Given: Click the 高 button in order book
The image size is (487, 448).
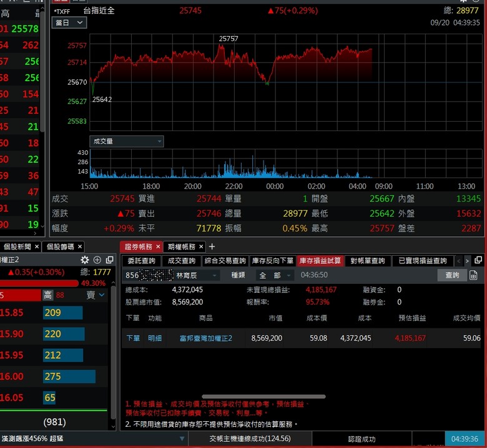Looking at the screenshot, I should 47,295.
